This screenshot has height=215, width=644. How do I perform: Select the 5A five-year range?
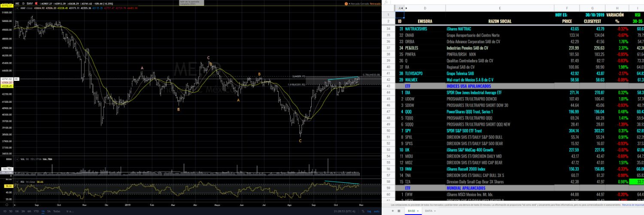pos(49,211)
